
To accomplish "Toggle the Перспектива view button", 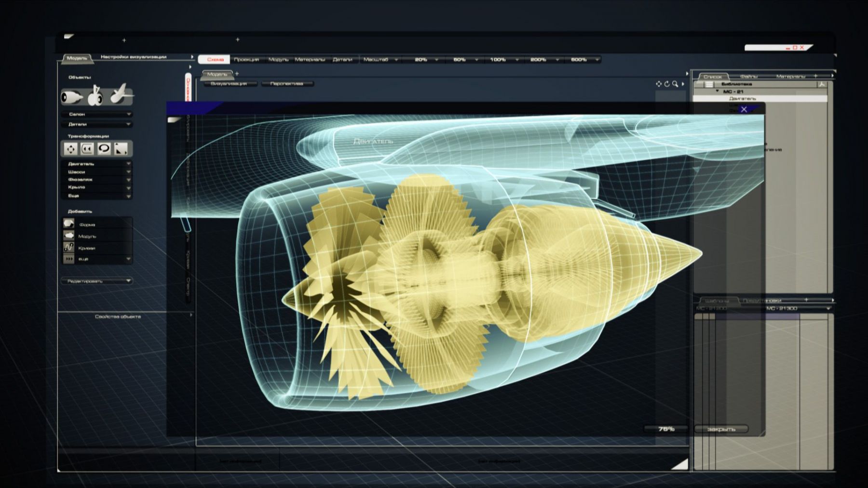I will pyautogui.click(x=287, y=84).
